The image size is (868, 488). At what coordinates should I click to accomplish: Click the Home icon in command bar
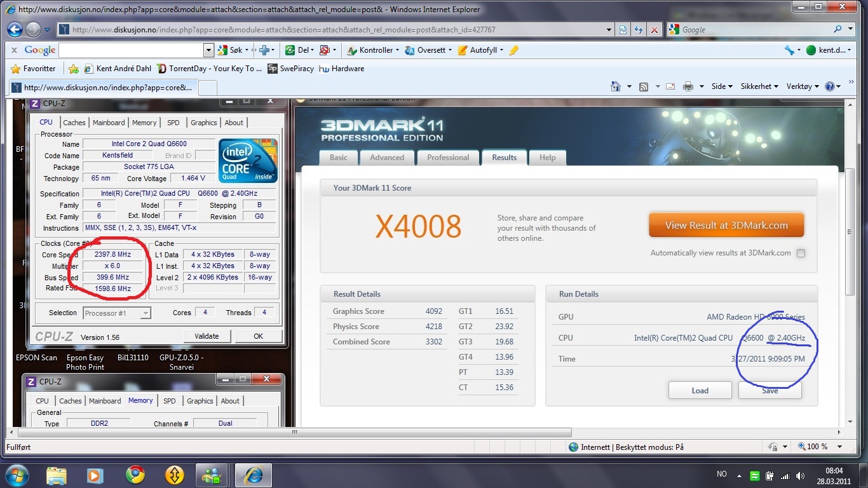click(615, 86)
